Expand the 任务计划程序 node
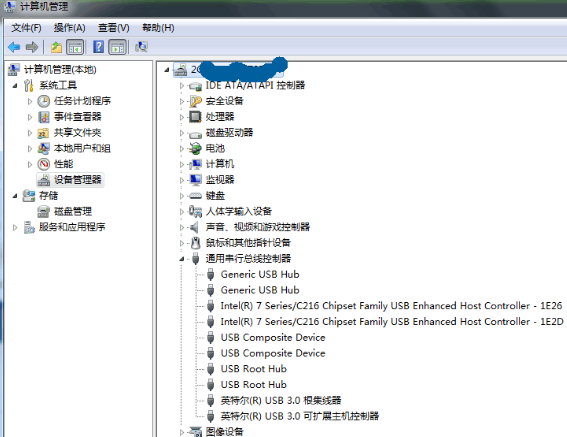 pyautogui.click(x=30, y=101)
